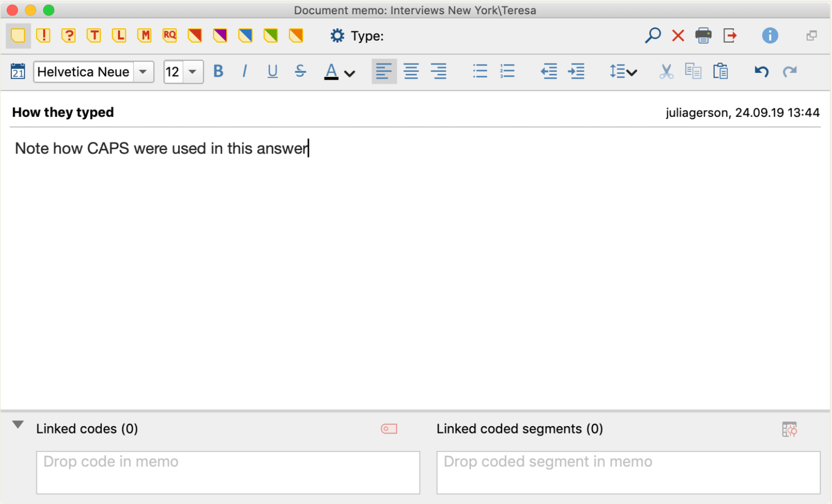Delete memo with the red X icon
Screen dimensions: 832x504
tap(678, 35)
